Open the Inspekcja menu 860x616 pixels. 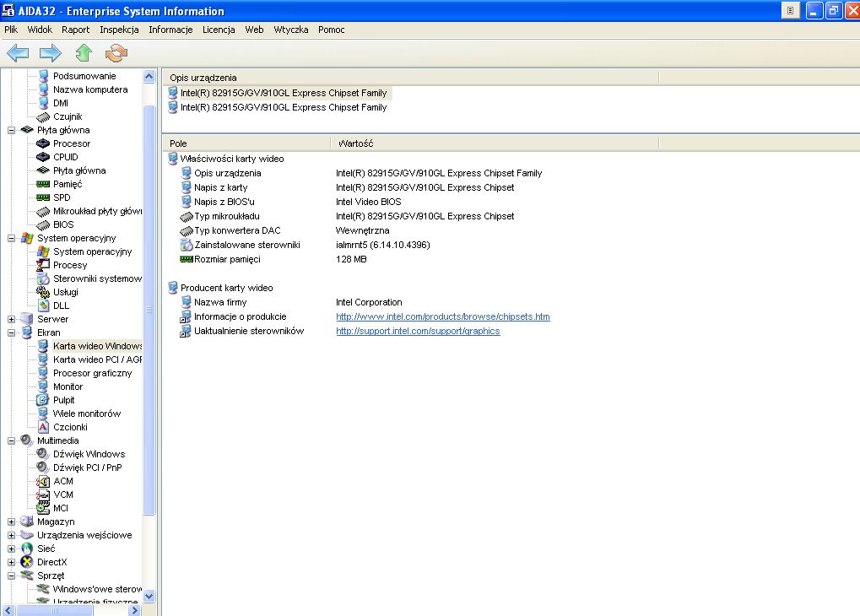coord(119,30)
